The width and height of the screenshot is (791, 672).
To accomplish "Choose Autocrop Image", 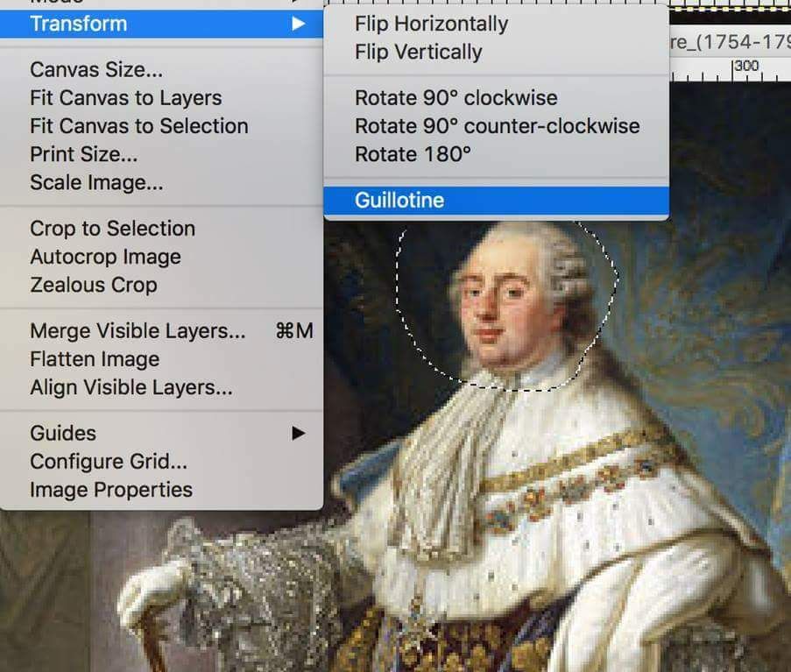I will click(x=161, y=257).
